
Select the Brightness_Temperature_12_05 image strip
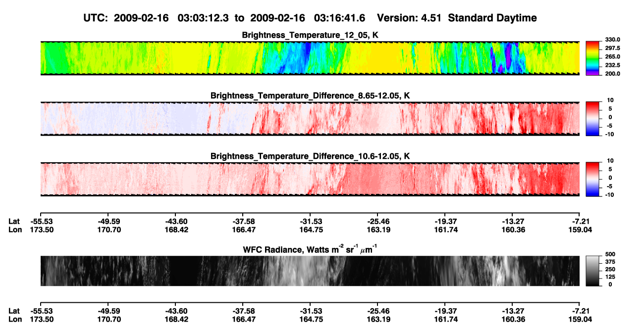(310, 58)
